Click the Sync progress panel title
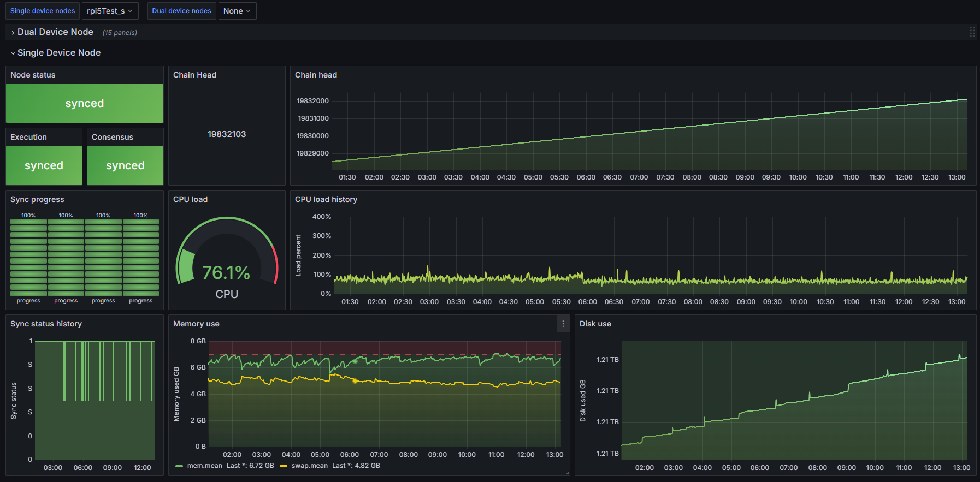The width and height of the screenshot is (980, 482). coord(37,199)
